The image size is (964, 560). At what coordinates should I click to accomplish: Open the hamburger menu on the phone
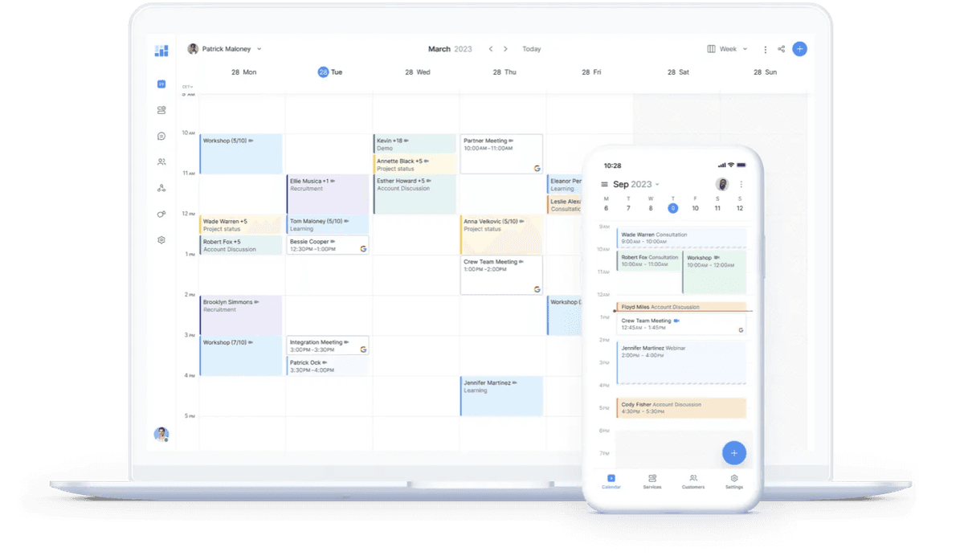(605, 184)
